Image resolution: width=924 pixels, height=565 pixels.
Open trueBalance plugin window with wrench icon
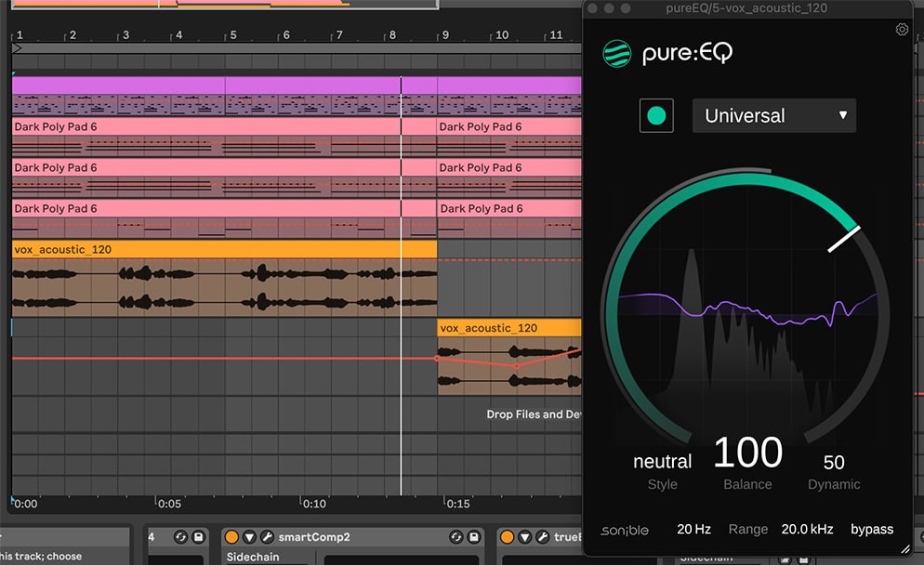point(542,537)
